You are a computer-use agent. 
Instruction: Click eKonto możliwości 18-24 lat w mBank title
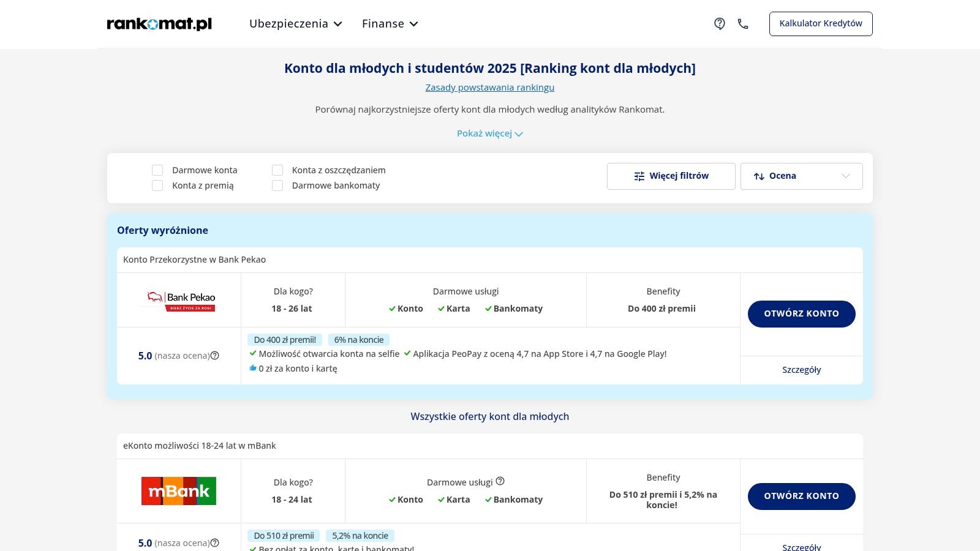pos(200,446)
